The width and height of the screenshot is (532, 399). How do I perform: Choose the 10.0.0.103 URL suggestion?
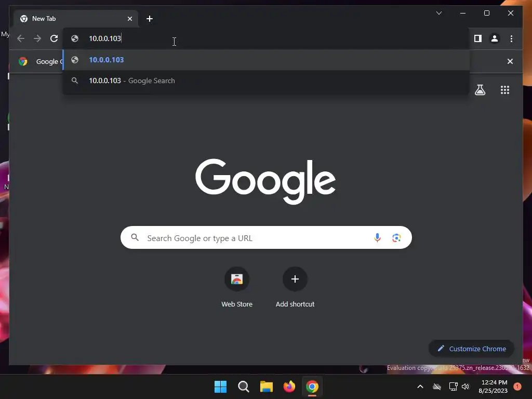click(x=267, y=60)
